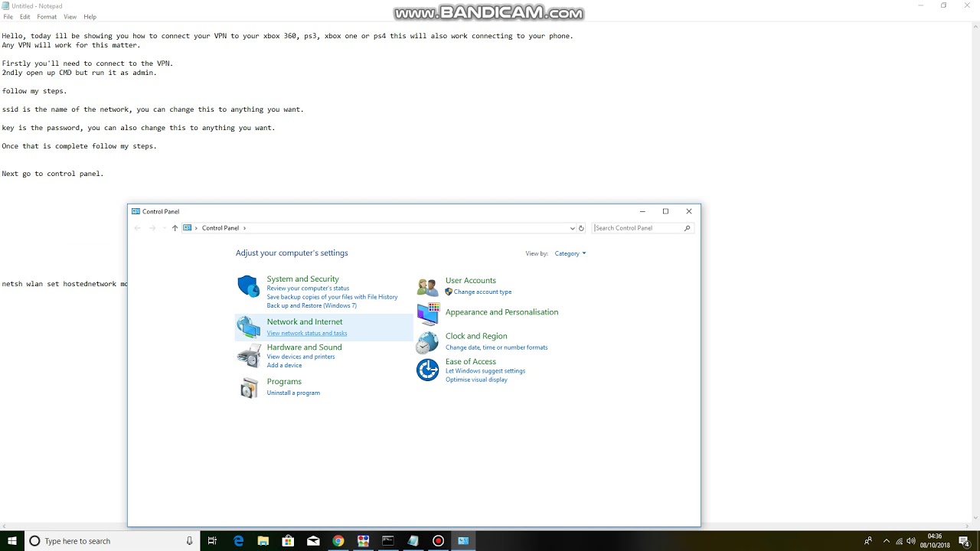Click the User Accounts people icon
Viewport: 980px width, 551px height.
(427, 286)
